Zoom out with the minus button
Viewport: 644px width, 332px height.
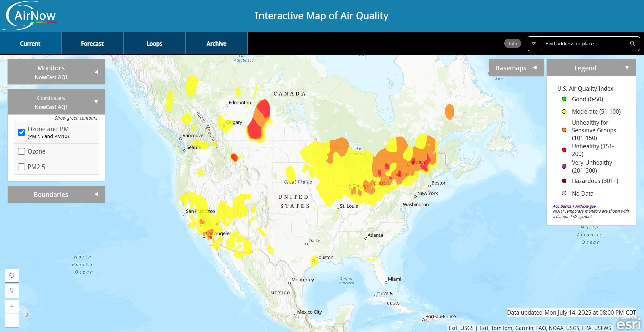pos(12,320)
